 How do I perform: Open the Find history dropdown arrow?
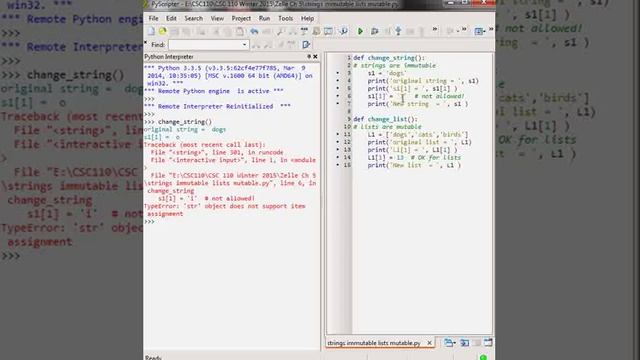click(x=244, y=44)
